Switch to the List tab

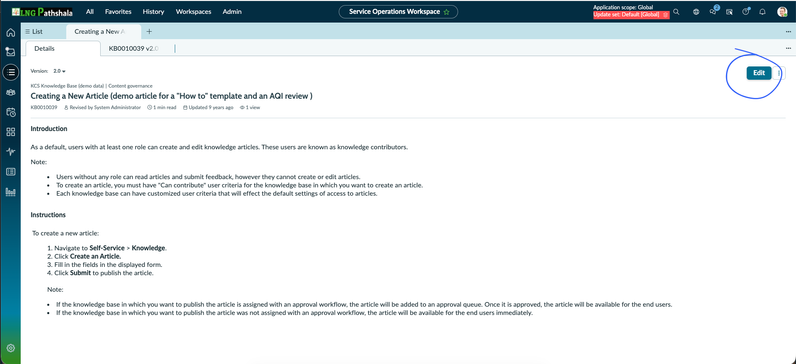34,31
